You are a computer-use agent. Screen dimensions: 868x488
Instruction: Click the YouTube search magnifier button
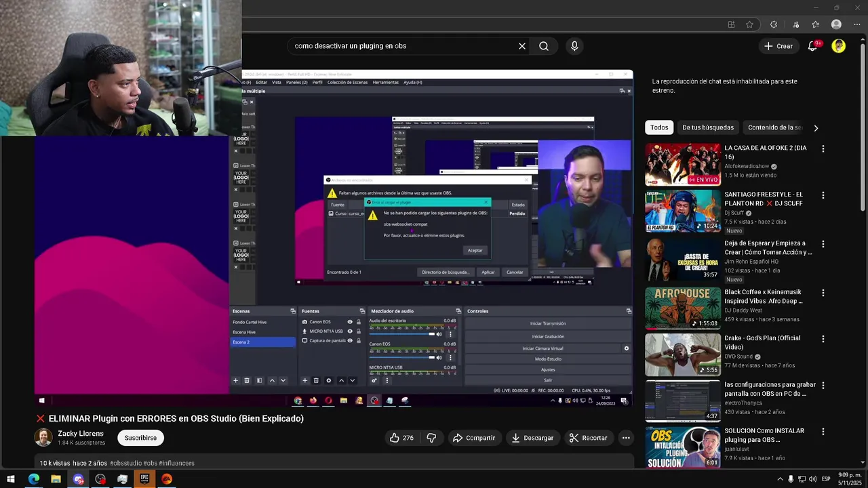544,46
